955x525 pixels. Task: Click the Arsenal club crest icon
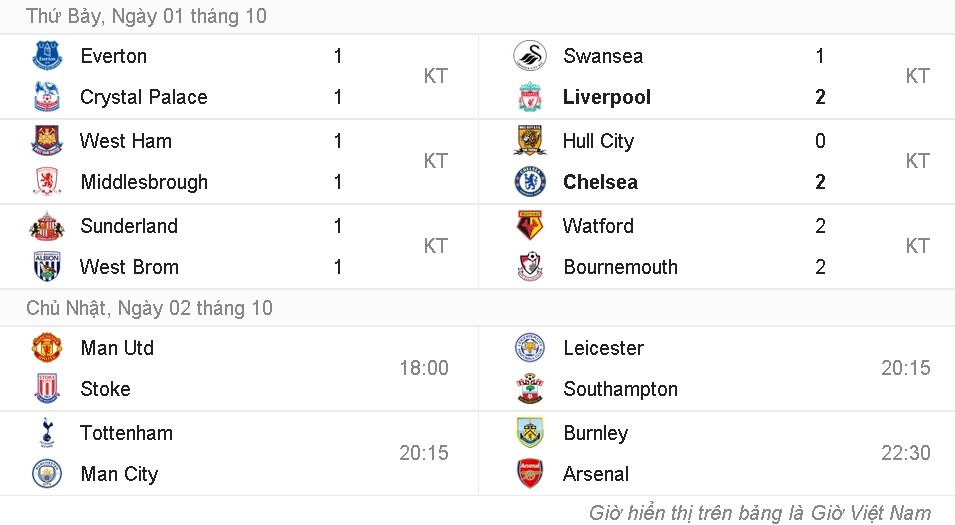530,474
